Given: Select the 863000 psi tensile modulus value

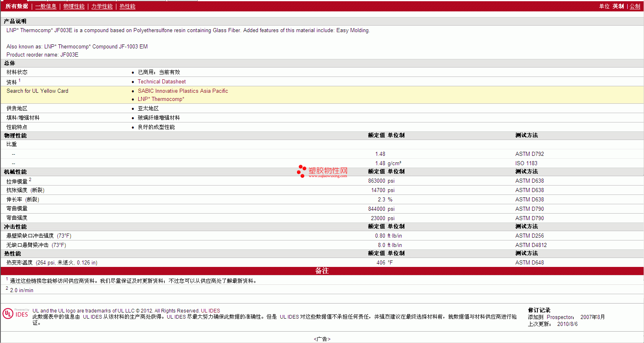Looking at the screenshot, I should click(381, 181).
